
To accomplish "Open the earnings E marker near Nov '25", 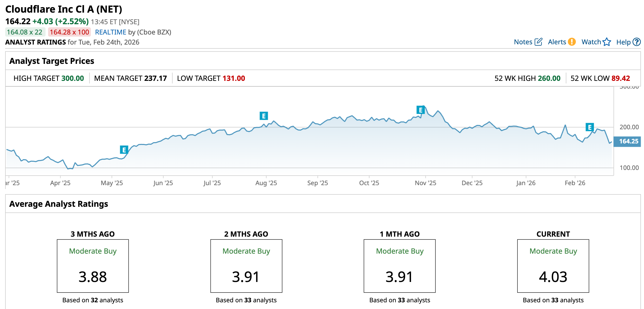I will pyautogui.click(x=421, y=110).
